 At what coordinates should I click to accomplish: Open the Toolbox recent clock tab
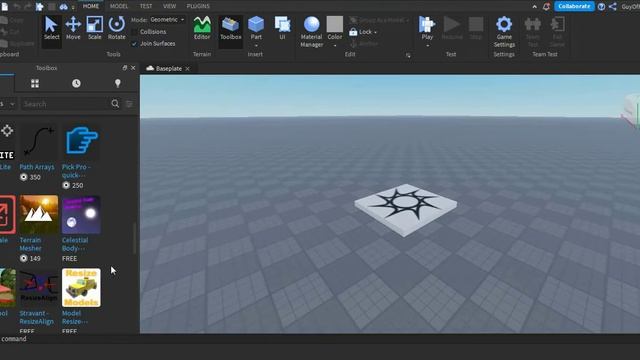click(x=76, y=84)
